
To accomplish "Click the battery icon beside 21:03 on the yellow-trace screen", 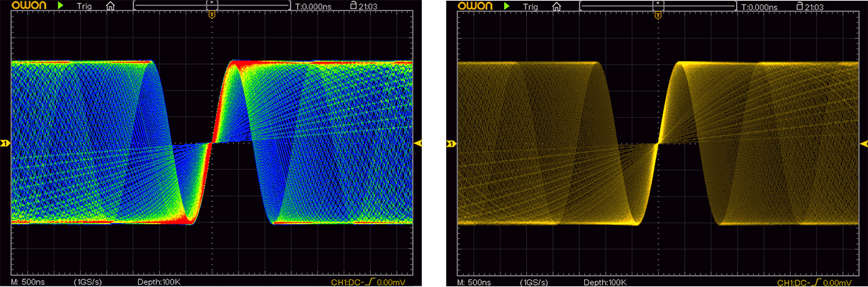I will pos(799,6).
